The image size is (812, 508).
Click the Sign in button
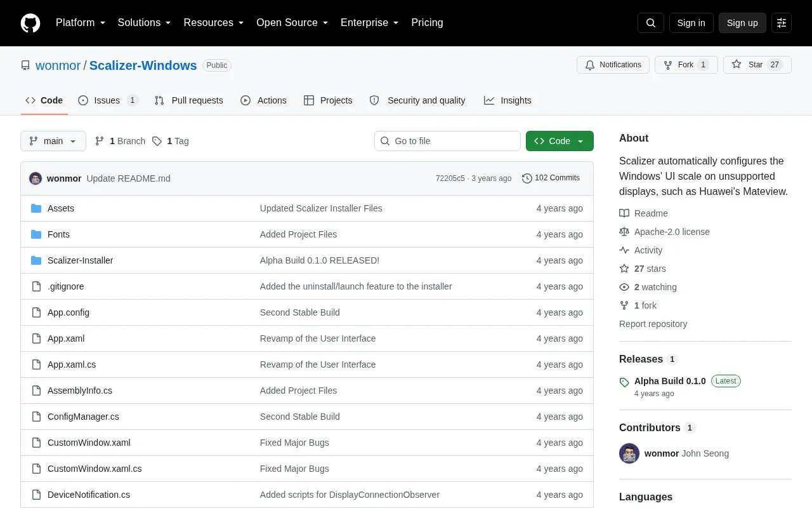click(x=691, y=23)
